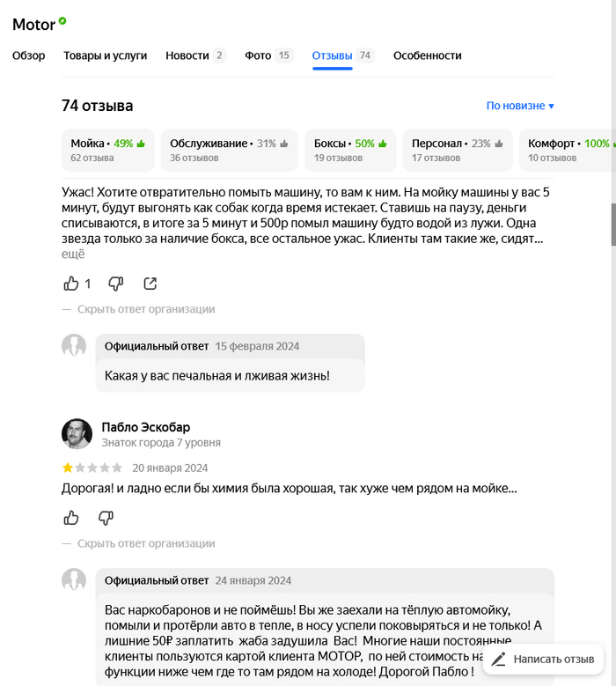Dislike the first review with thumbs down
The height and width of the screenshot is (686, 616).
tap(115, 284)
